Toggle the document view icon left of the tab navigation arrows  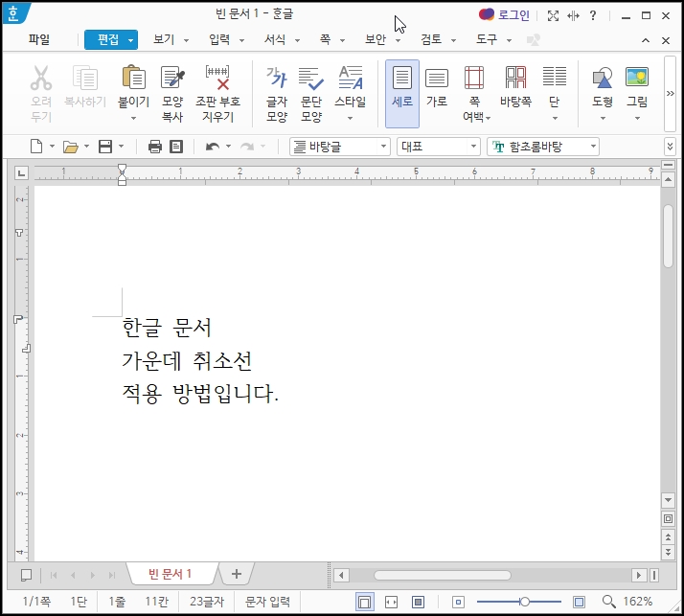pyautogui.click(x=26, y=575)
